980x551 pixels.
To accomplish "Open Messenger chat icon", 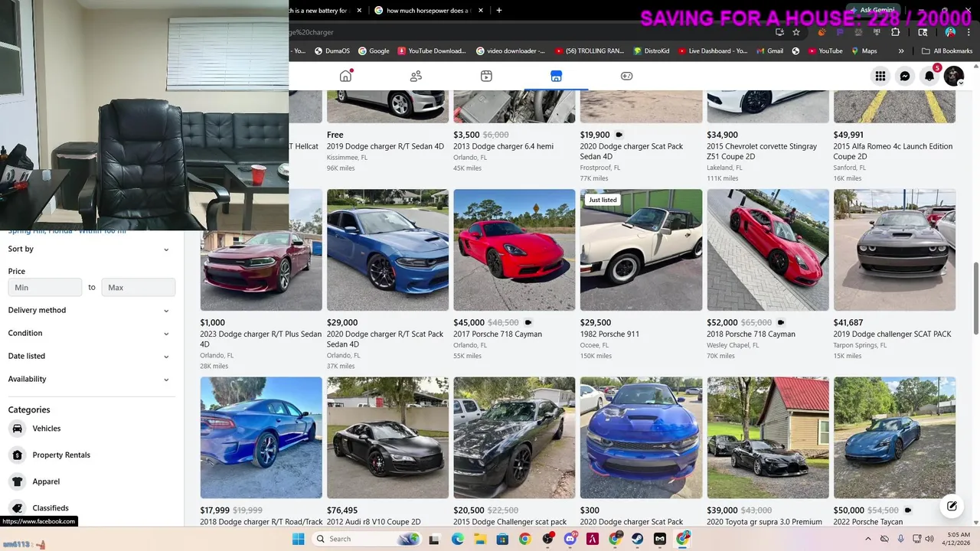I will (x=905, y=76).
